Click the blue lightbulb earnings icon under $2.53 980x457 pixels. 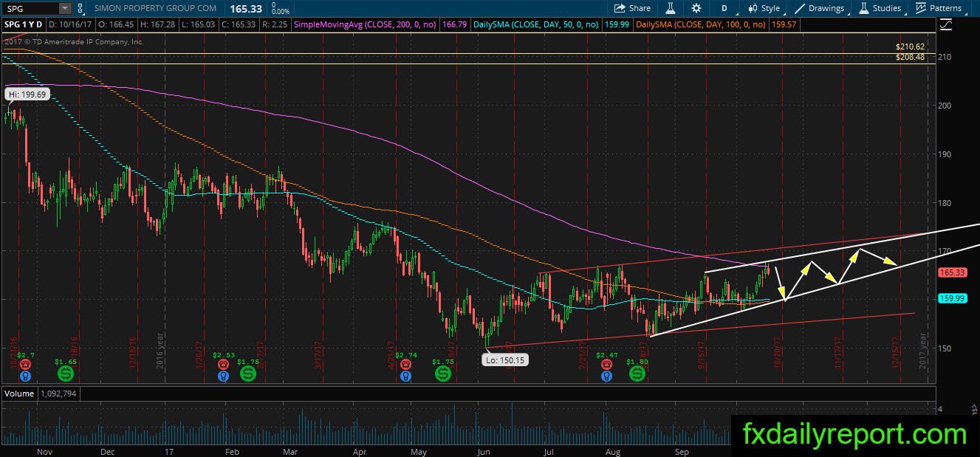coord(223,376)
